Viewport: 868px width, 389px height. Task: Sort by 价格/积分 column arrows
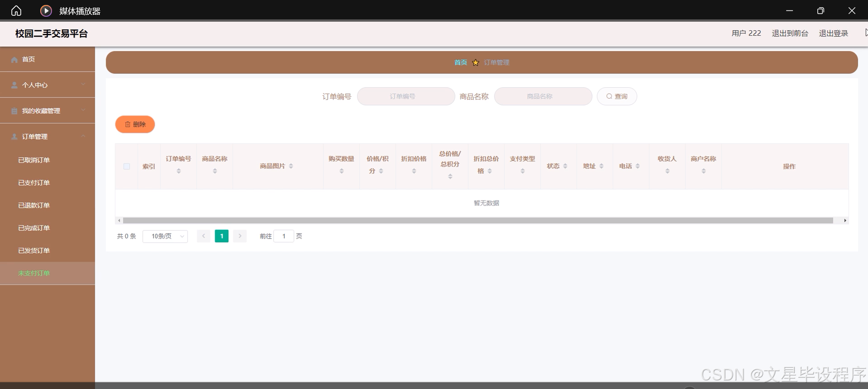click(381, 171)
